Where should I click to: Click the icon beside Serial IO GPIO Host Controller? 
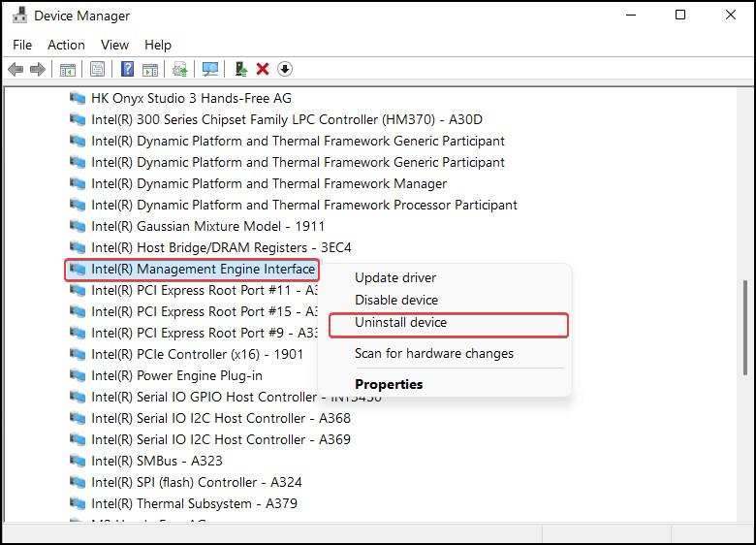click(78, 397)
